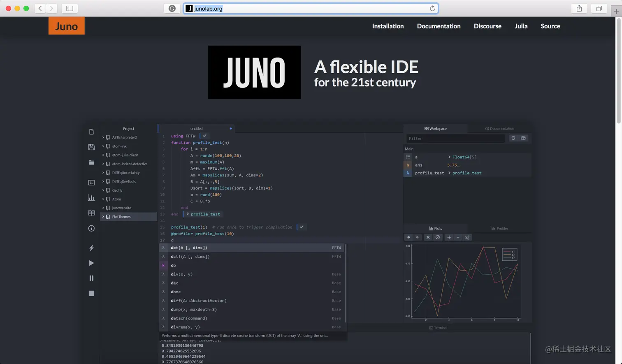622x364 pixels.
Task: Switch to the Documentation pane tab
Action: pos(499,128)
